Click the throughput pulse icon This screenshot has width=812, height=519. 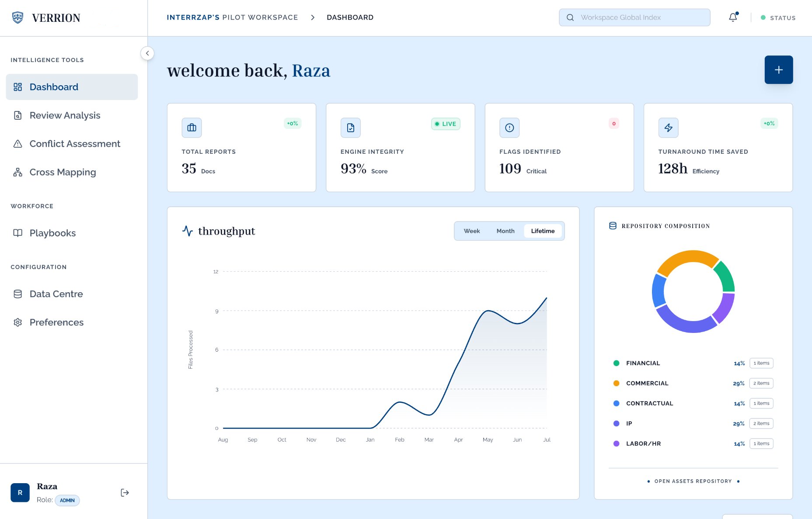188,231
